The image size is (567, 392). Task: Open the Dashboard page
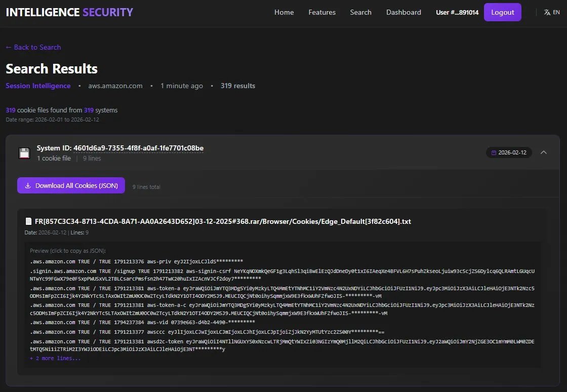point(403,12)
